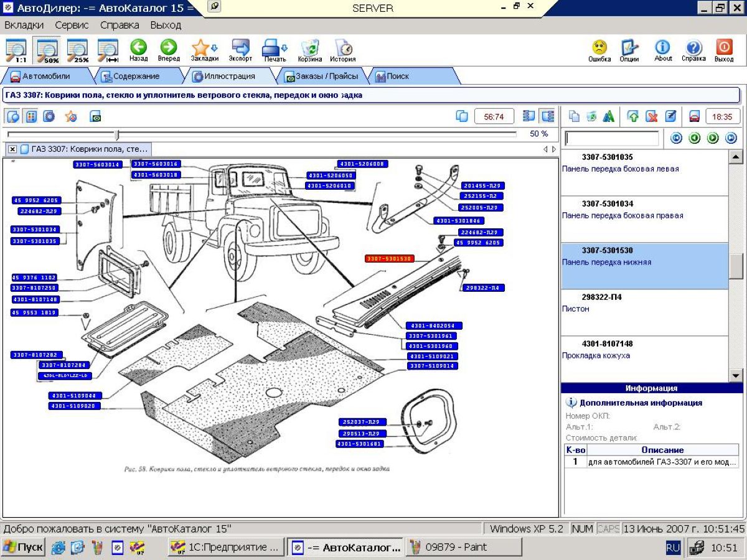Image resolution: width=747 pixels, height=560 pixels.
Task: Click the blue edit note icon
Action: [x=670, y=116]
